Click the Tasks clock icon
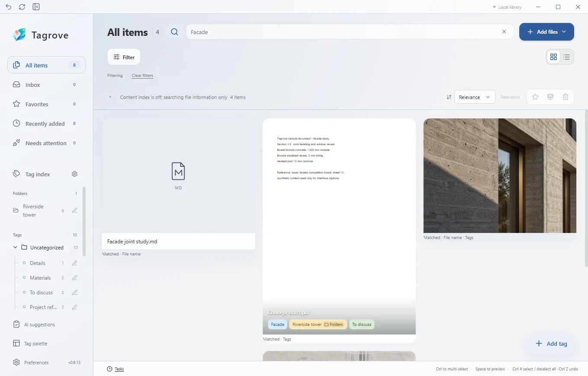This screenshot has height=376, width=588. click(x=110, y=369)
